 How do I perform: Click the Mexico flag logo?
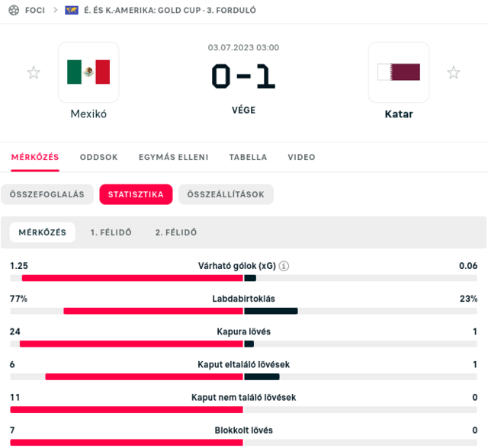tap(88, 72)
